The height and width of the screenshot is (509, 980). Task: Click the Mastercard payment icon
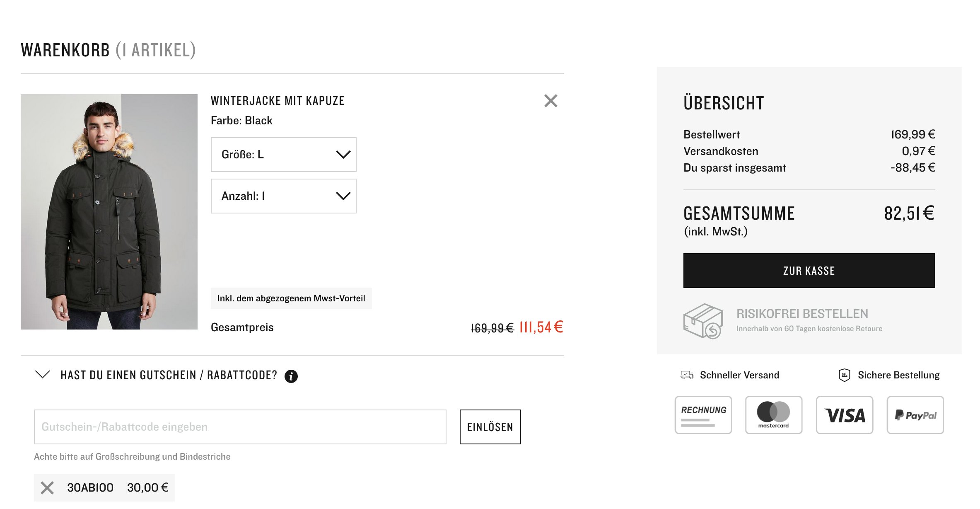click(773, 415)
